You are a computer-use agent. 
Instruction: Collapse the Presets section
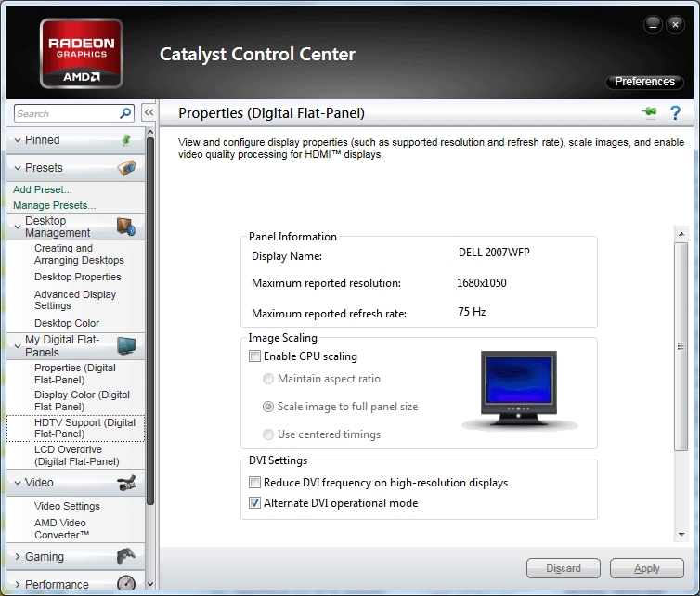tap(18, 168)
